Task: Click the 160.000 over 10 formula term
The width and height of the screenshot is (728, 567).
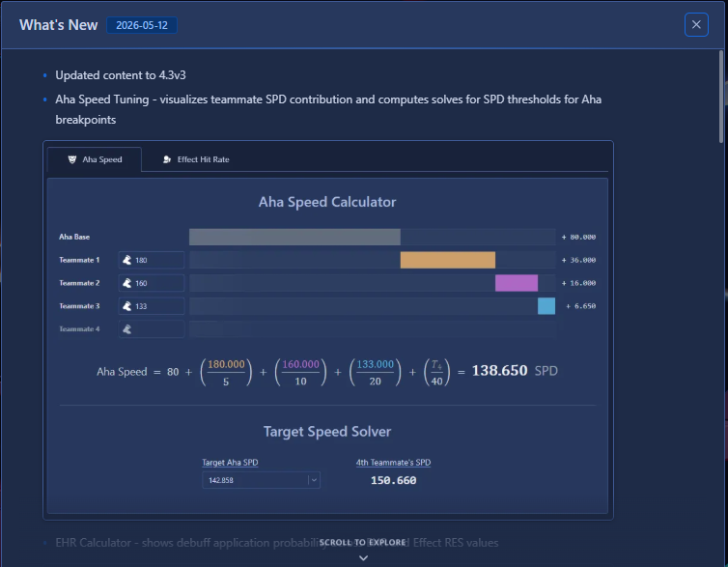Action: (x=300, y=373)
